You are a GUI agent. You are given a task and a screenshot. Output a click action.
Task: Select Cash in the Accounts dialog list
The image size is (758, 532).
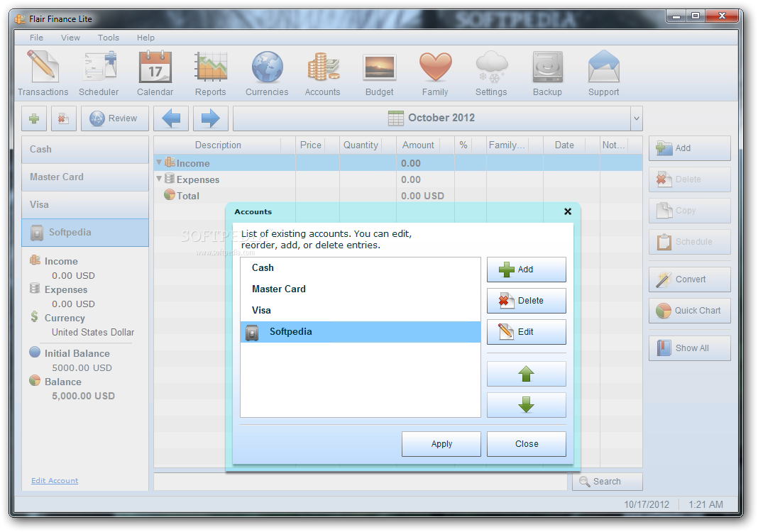tap(360, 267)
